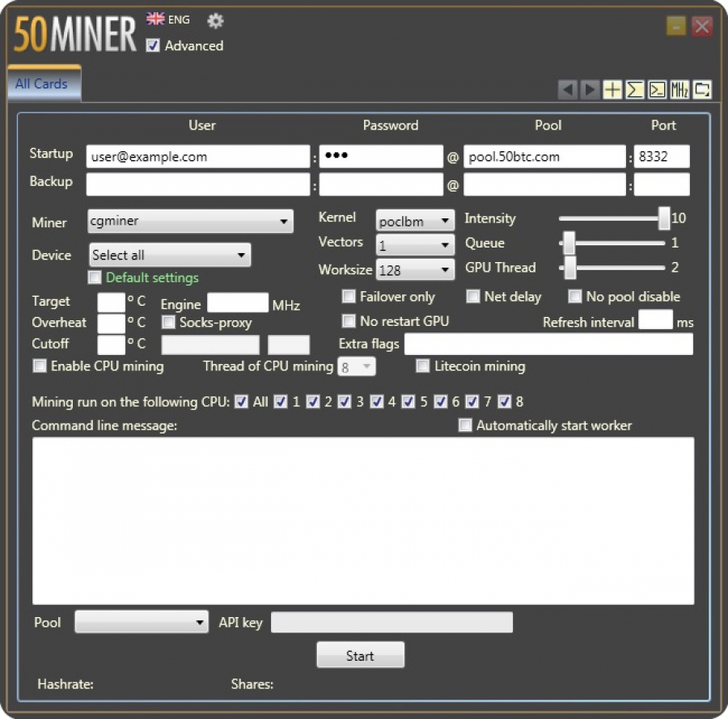Open settings with the gear icon
Screen dimensions: 728x719
click(215, 21)
